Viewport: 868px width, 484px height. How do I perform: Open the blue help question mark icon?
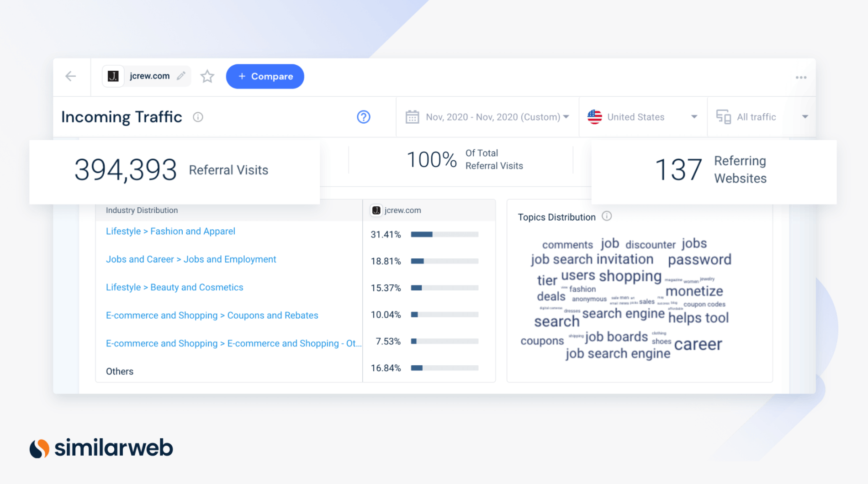coord(364,117)
